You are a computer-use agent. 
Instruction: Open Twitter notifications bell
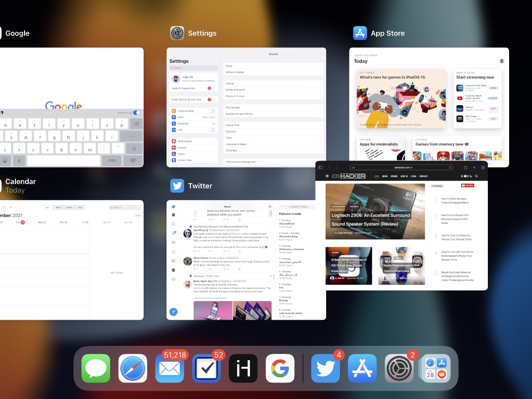pos(173,233)
